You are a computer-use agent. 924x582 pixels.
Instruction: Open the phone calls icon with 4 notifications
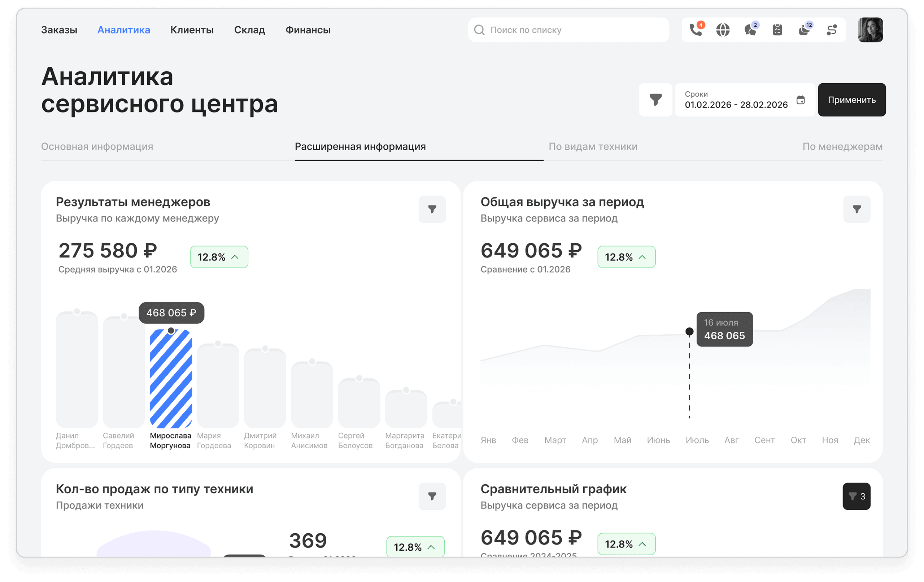pyautogui.click(x=696, y=30)
